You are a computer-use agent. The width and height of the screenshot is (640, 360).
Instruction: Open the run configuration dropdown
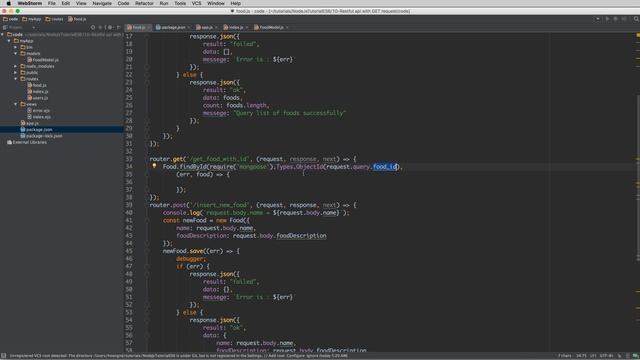[x=598, y=19]
